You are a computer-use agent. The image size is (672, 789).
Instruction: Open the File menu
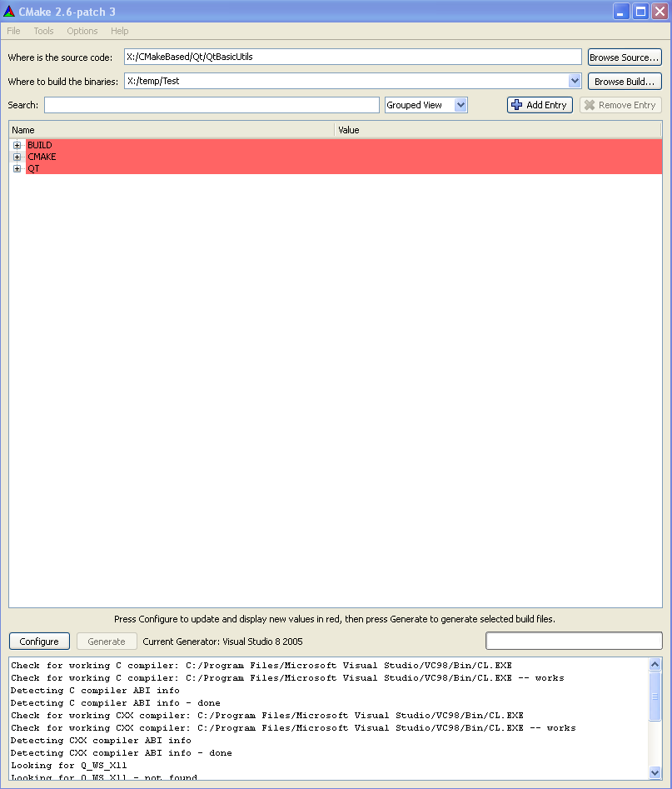(14, 31)
